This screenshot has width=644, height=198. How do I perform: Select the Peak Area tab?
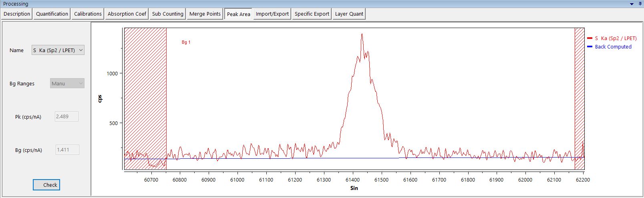[238, 14]
